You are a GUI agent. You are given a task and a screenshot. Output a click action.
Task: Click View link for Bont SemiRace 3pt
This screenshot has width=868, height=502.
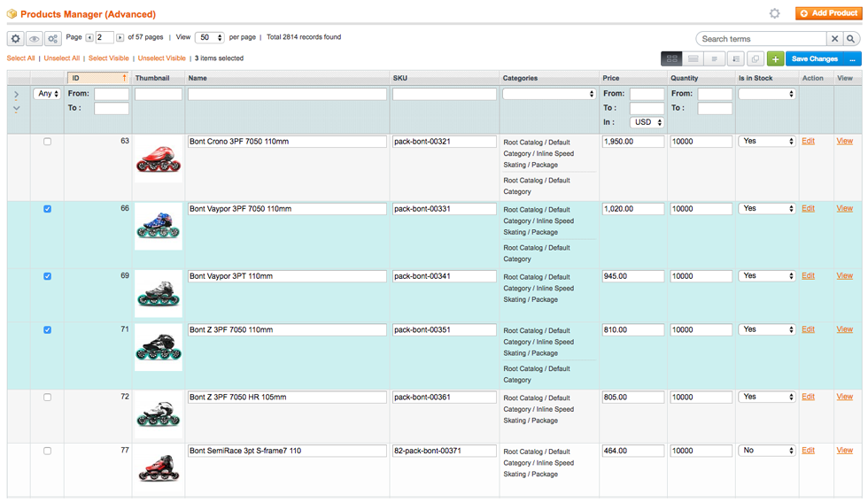coord(845,451)
